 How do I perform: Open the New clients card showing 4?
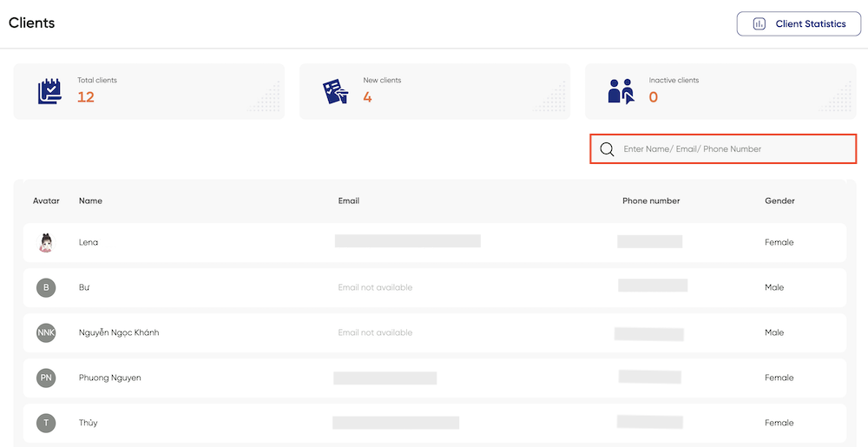coord(435,91)
